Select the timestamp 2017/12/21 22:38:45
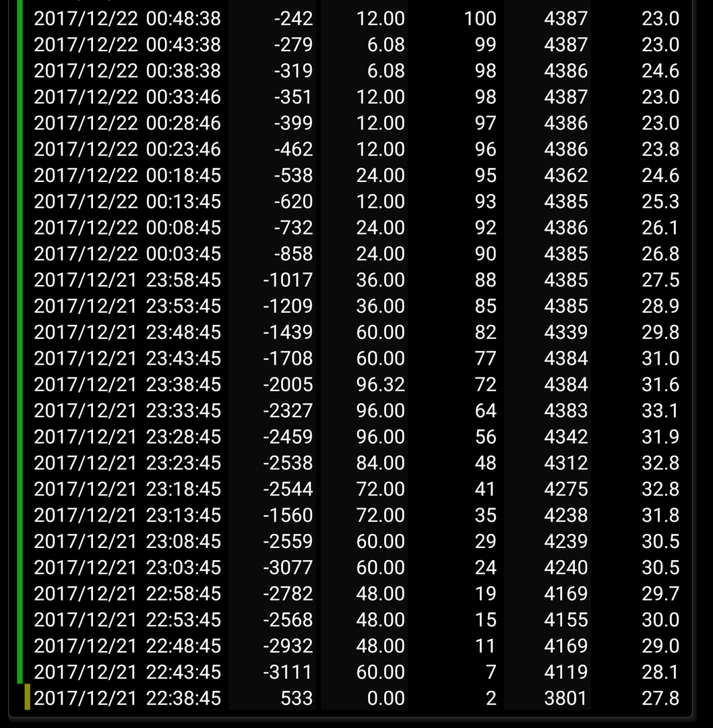This screenshot has height=728, width=713. (127, 698)
